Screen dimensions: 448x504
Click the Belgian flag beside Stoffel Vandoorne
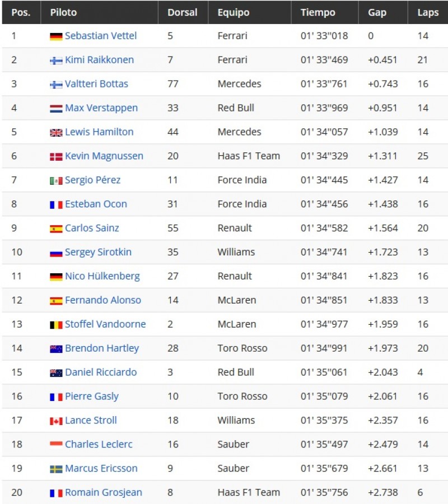[x=56, y=325]
